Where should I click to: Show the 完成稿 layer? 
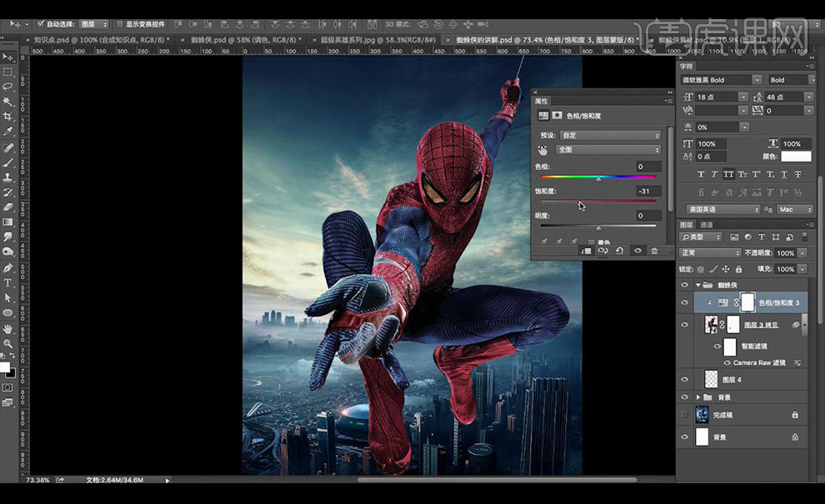(684, 415)
